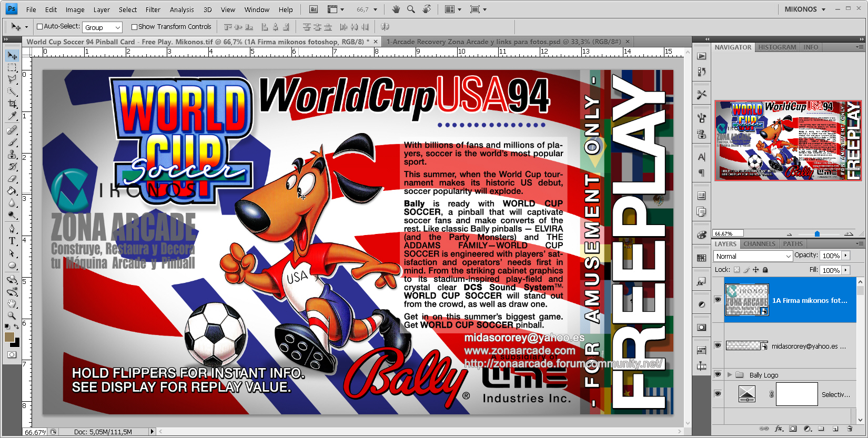The height and width of the screenshot is (438, 868).
Task: Switch to the Paths tab
Action: pyautogui.click(x=793, y=244)
